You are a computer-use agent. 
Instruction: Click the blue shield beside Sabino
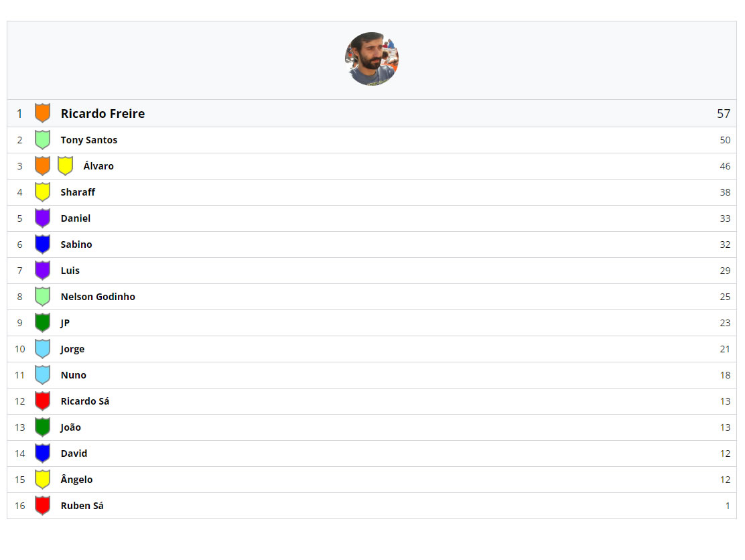[42, 244]
